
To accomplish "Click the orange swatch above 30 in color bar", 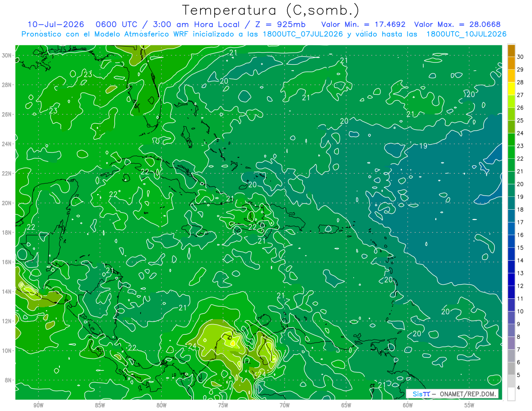I will coord(511,51).
